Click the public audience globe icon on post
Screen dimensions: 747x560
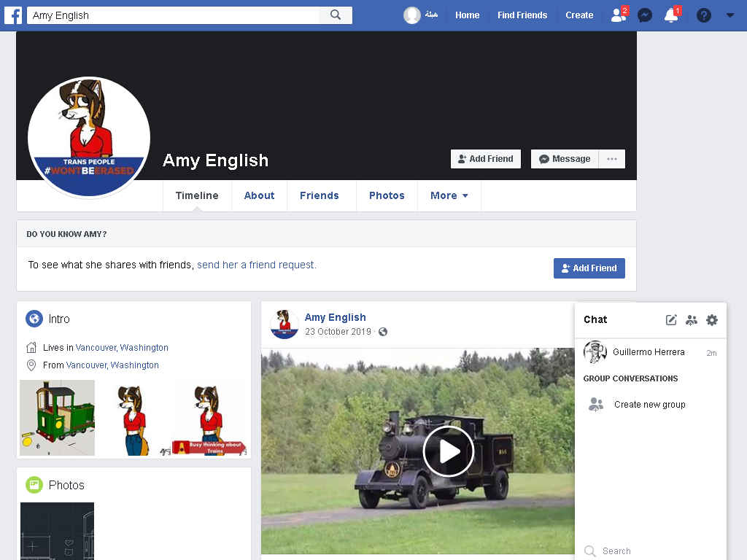pyautogui.click(x=383, y=332)
